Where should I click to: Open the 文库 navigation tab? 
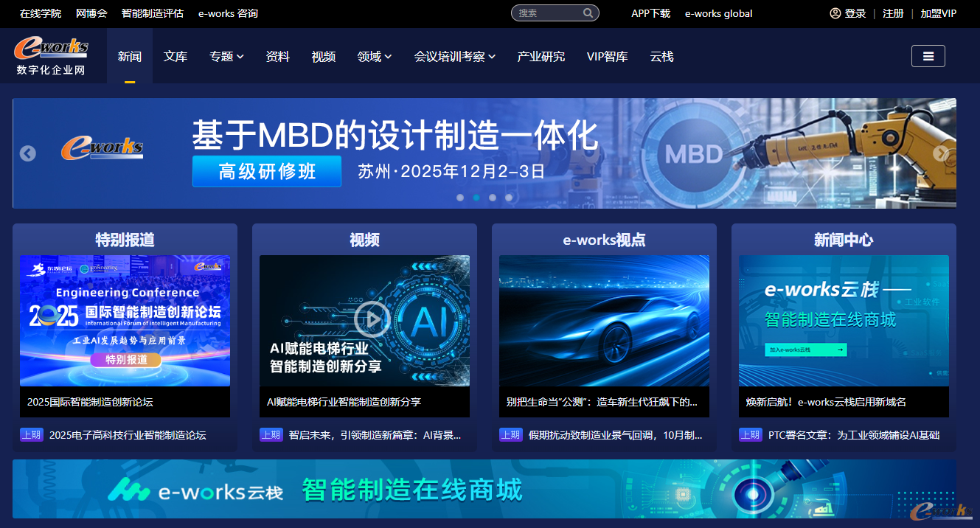click(176, 57)
